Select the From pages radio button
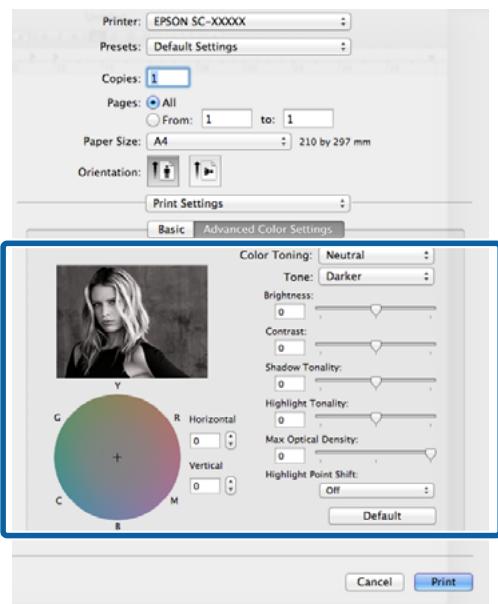This screenshot has width=498, height=604. click(x=153, y=120)
